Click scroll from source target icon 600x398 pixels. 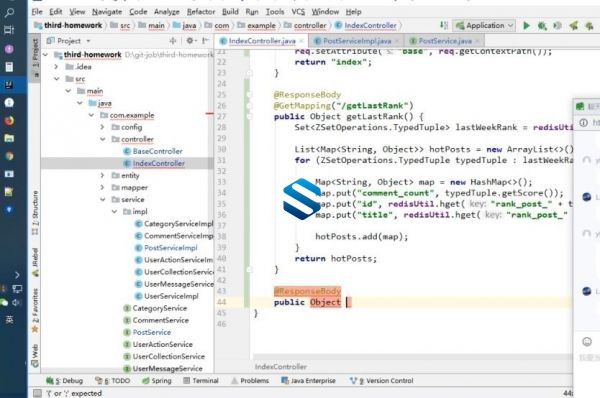point(173,41)
